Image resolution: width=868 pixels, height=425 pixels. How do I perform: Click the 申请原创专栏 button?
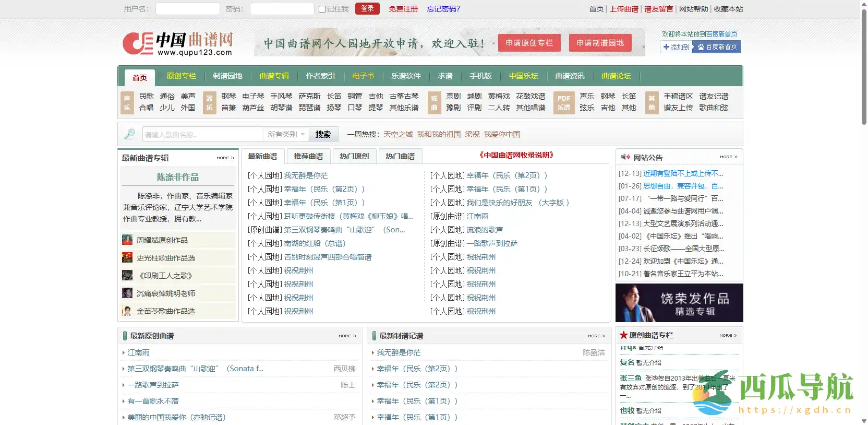[529, 43]
